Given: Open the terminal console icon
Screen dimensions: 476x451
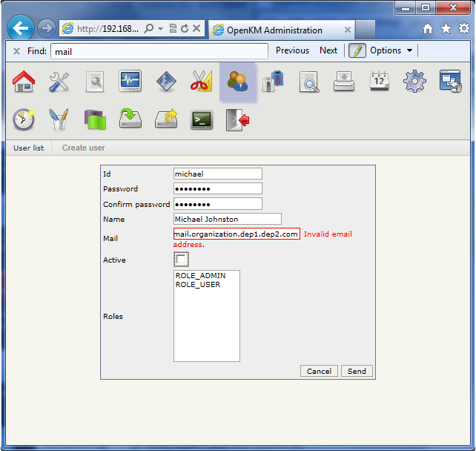Looking at the screenshot, I should tap(202, 119).
